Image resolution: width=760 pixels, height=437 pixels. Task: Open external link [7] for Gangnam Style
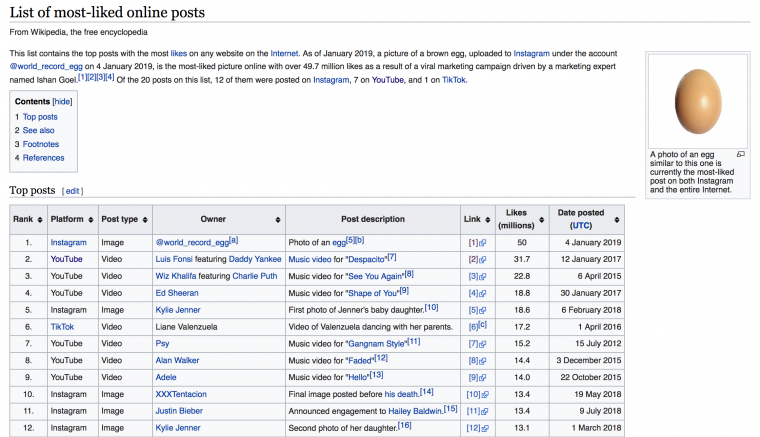point(477,343)
